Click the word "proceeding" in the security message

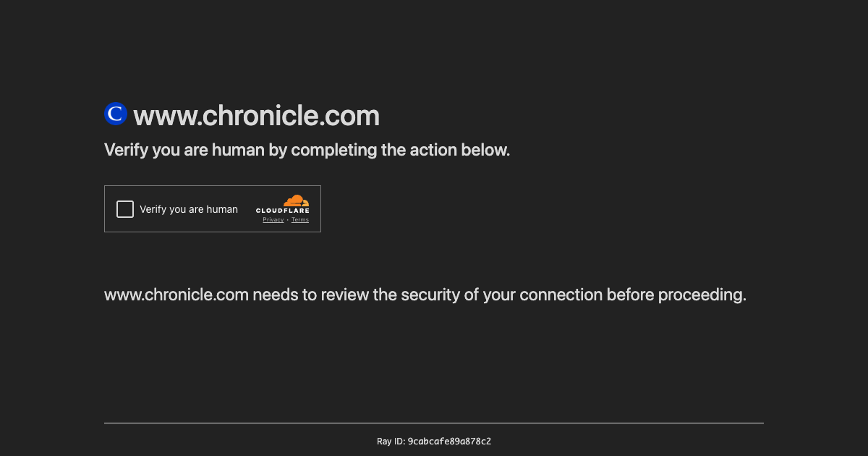pyautogui.click(x=702, y=295)
